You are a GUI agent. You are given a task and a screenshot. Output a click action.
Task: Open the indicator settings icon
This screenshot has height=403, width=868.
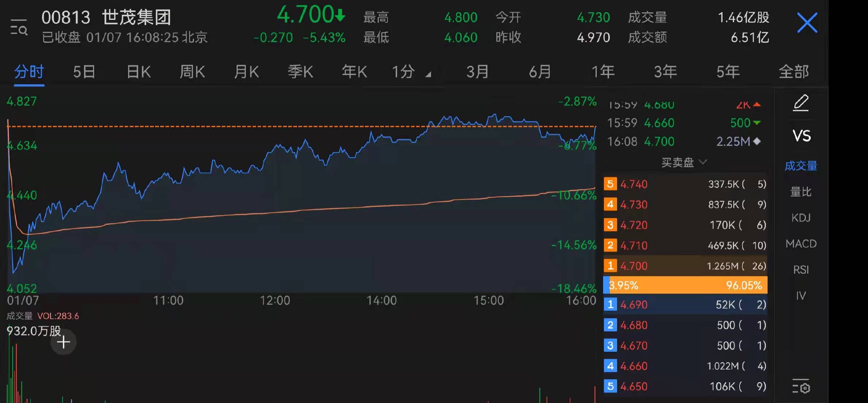pos(801,386)
